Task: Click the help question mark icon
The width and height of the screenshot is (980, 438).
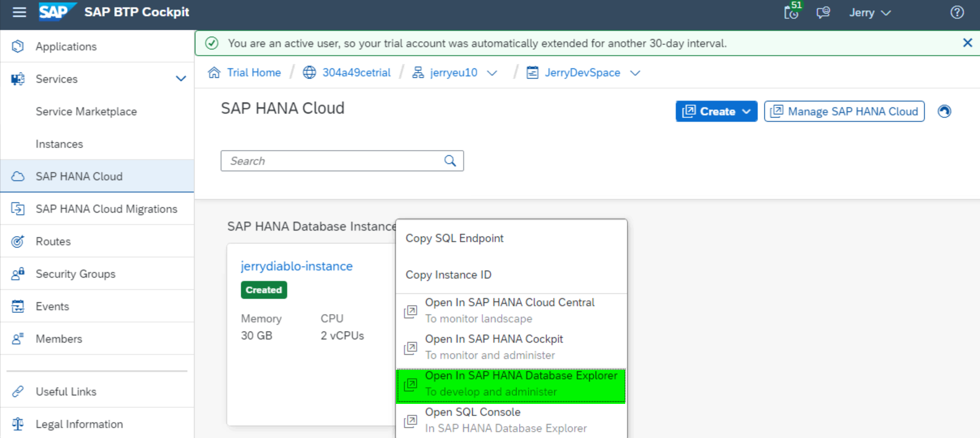Action: (x=957, y=12)
